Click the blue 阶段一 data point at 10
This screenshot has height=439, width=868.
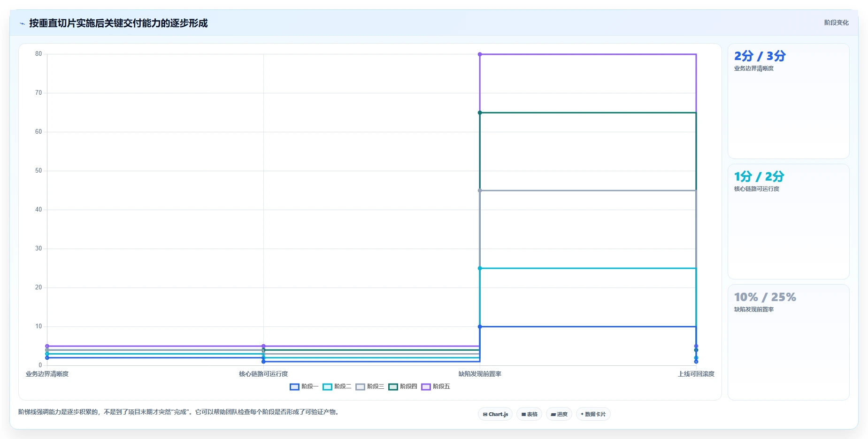coord(480,326)
